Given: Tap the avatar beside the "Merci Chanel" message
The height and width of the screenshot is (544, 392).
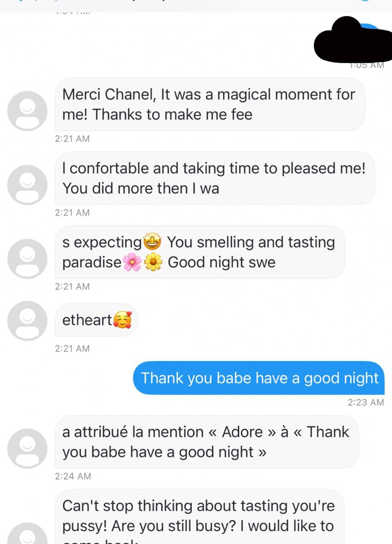Looking at the screenshot, I should tap(27, 111).
